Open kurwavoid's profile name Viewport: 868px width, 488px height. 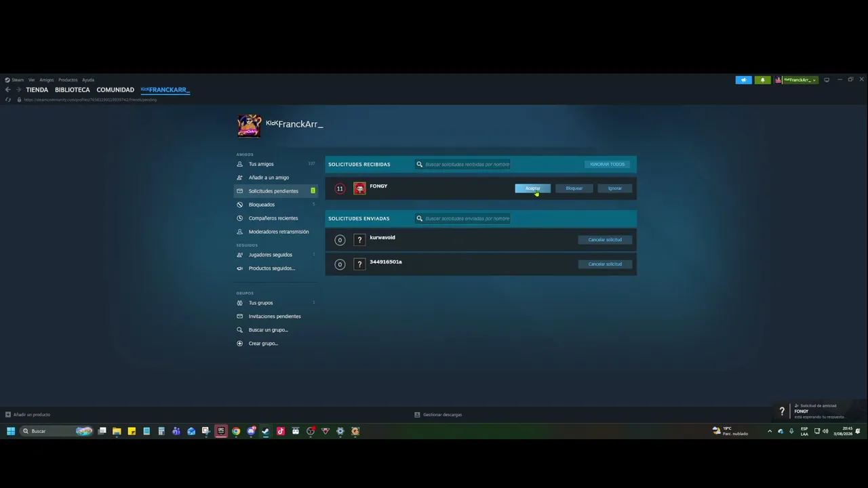(x=382, y=238)
